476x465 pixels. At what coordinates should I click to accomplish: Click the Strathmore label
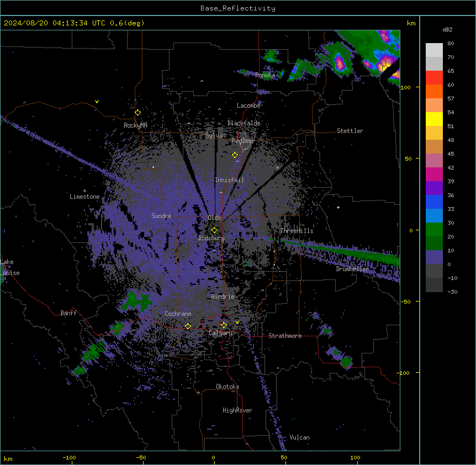[x=285, y=336]
